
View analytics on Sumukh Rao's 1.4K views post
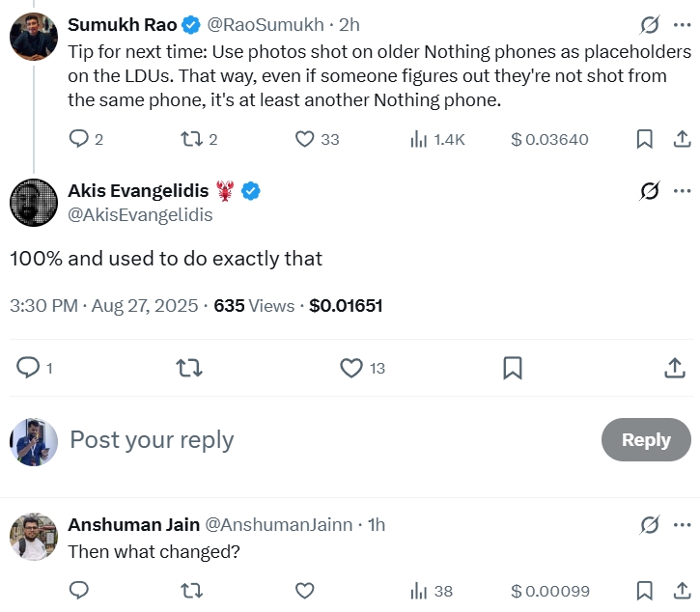point(419,139)
